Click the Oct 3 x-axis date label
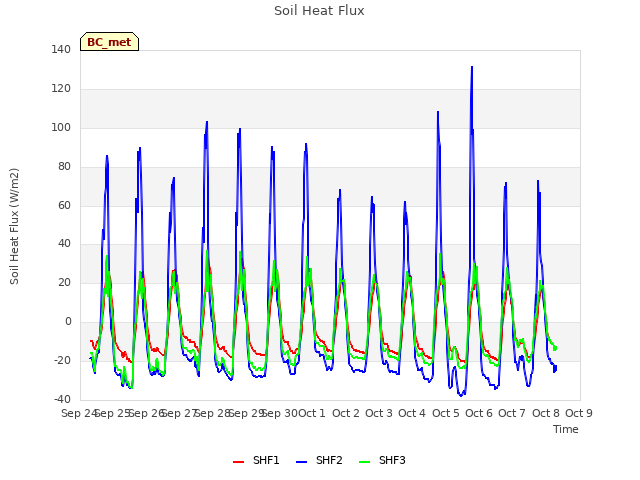Screen dimensions: 640x480 379,413
